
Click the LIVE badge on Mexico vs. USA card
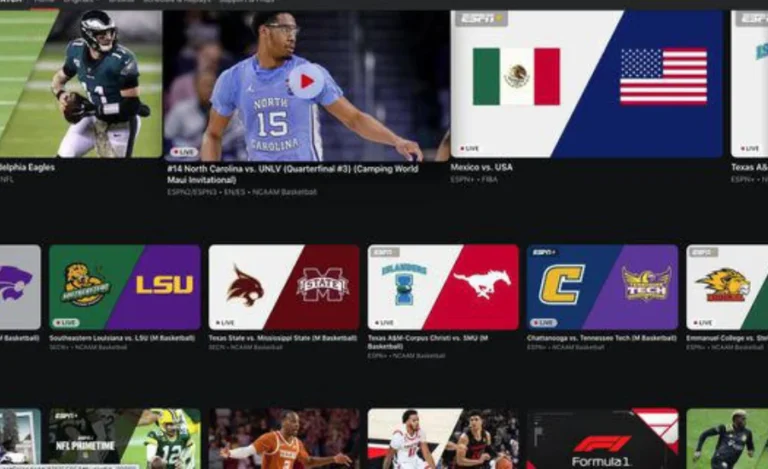coord(469,148)
